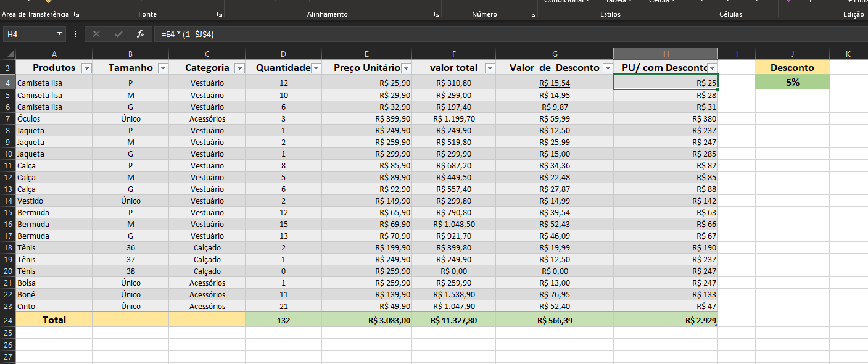Select the Calçado cell in row 19

[207, 259]
